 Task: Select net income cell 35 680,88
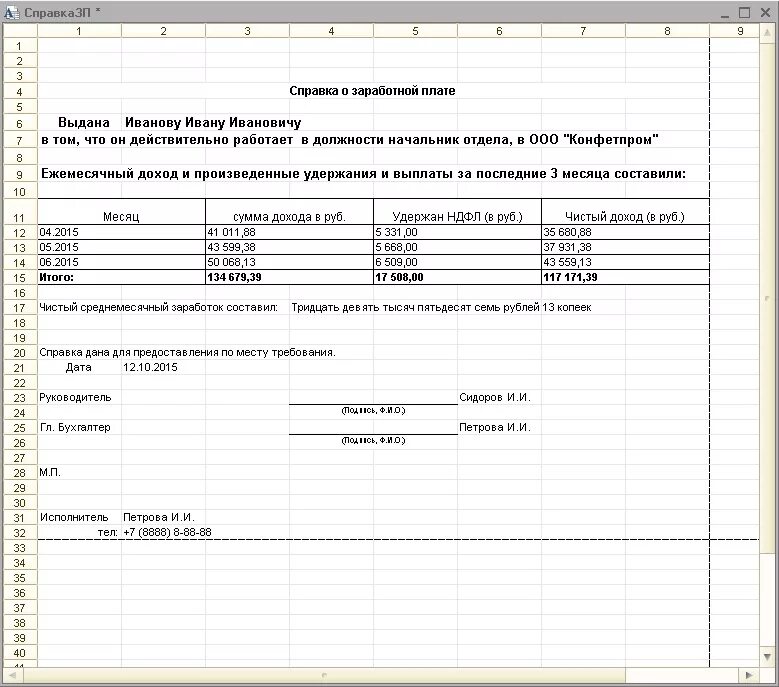coord(625,232)
